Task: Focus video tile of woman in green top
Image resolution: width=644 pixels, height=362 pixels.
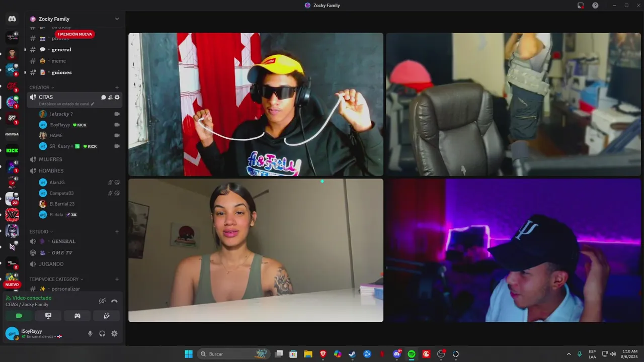Action: click(x=256, y=250)
